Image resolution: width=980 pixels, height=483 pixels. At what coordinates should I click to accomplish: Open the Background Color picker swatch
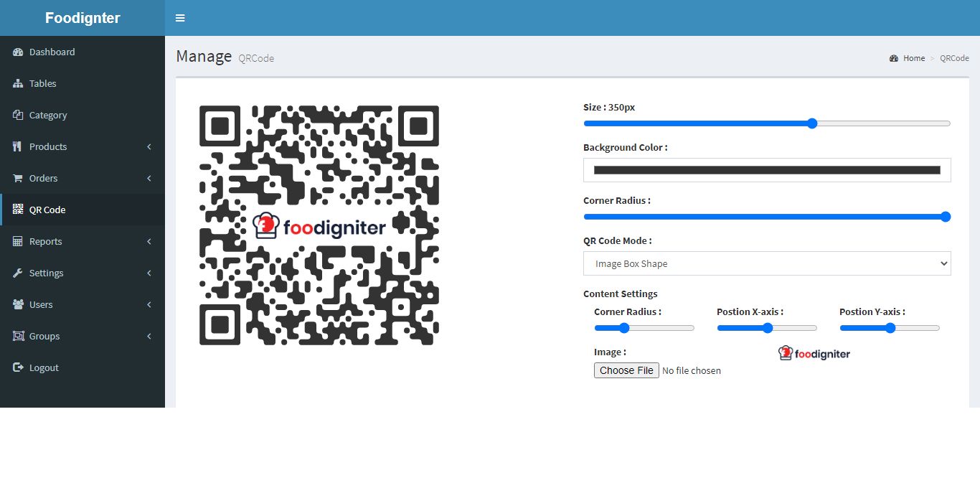767,170
